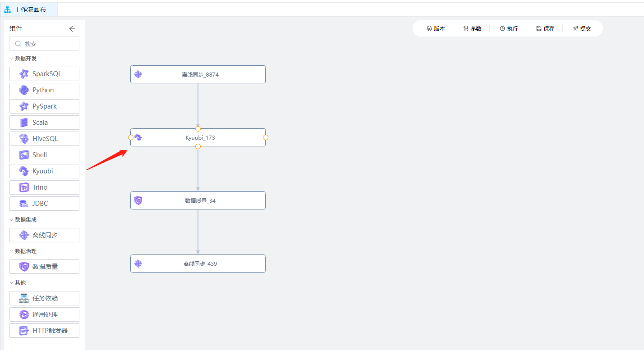
Task: Click the Shell terminal icon
Action: (24, 155)
